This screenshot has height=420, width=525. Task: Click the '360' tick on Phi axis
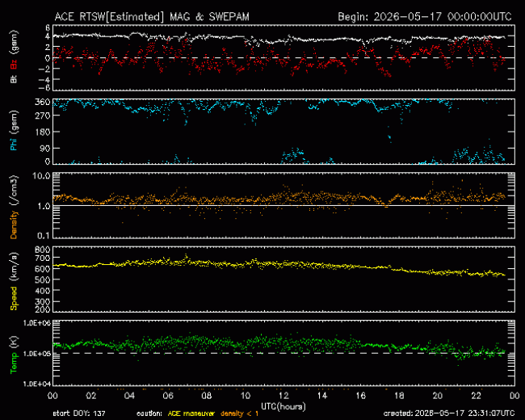[x=43, y=102]
